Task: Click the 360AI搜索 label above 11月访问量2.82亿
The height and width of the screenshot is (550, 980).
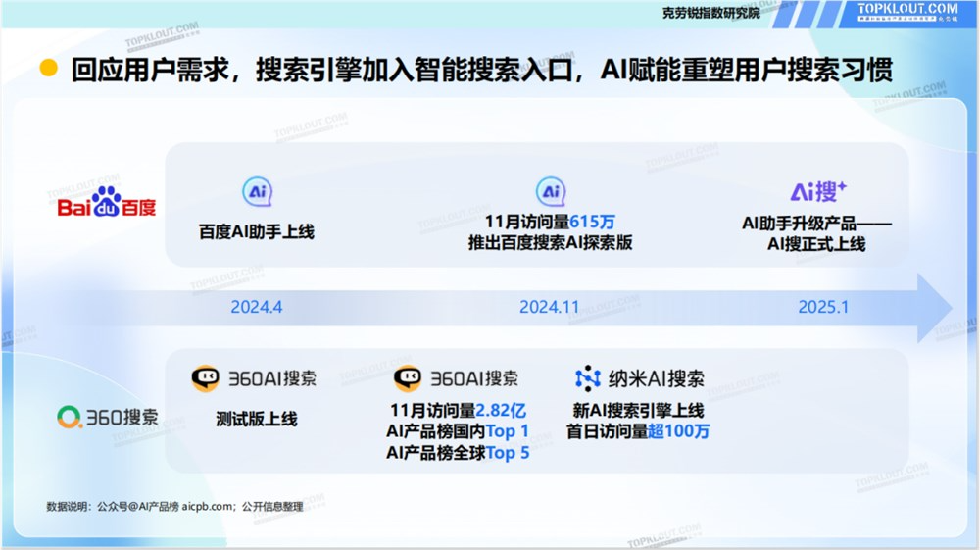Action: [474, 378]
